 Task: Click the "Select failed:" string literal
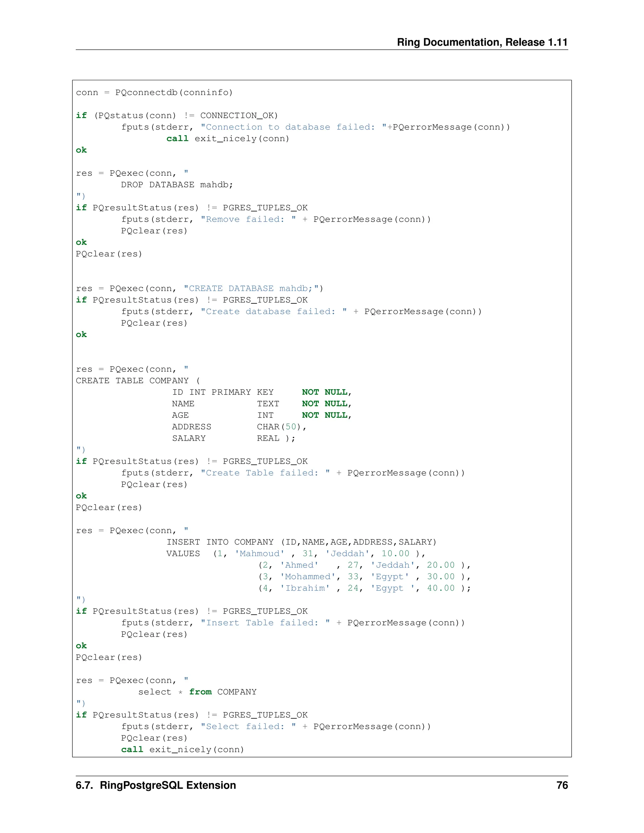248,726
